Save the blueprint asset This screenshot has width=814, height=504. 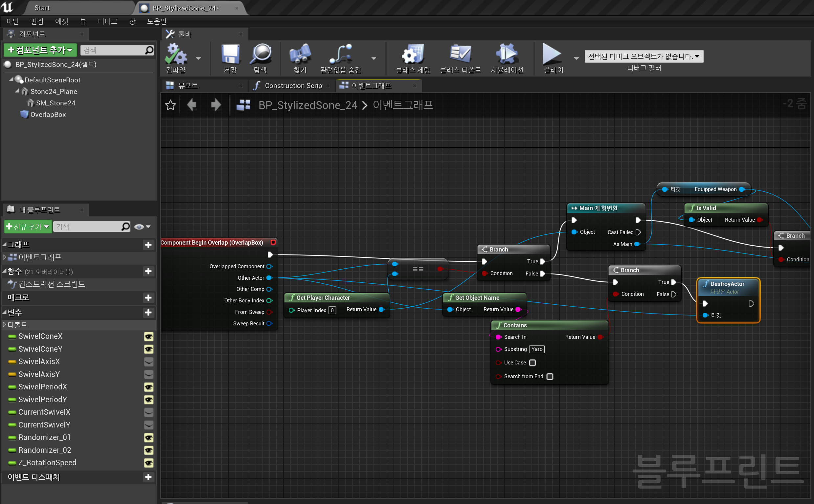click(x=230, y=57)
